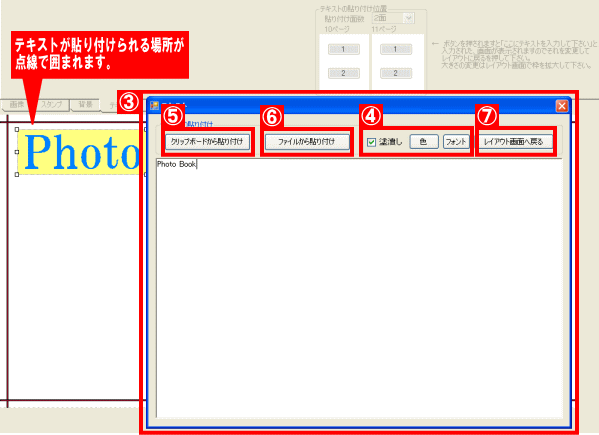Click slot 1 button on page 11
Image resolution: width=599 pixels, height=435 pixels.
(x=396, y=49)
